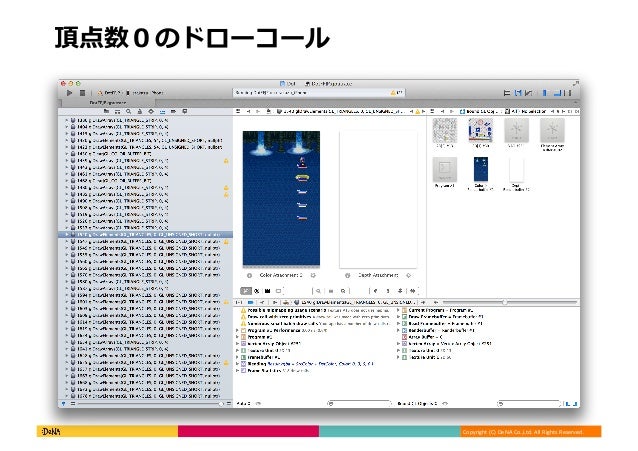Show info for Depth Attachment
Image resolution: width=638 pixels, height=451 pixels.
click(x=347, y=276)
